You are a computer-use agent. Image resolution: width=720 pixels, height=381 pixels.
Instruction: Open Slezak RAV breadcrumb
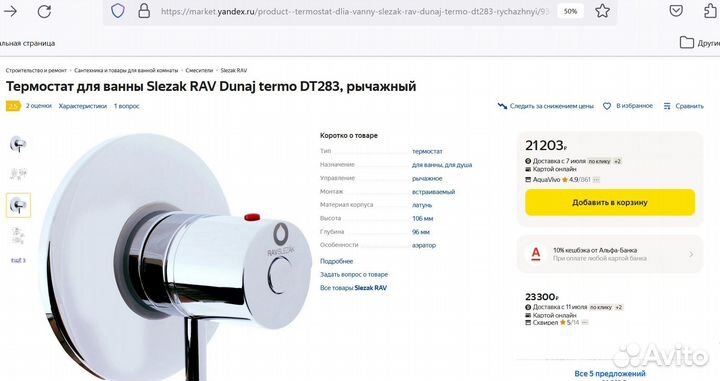click(x=234, y=70)
